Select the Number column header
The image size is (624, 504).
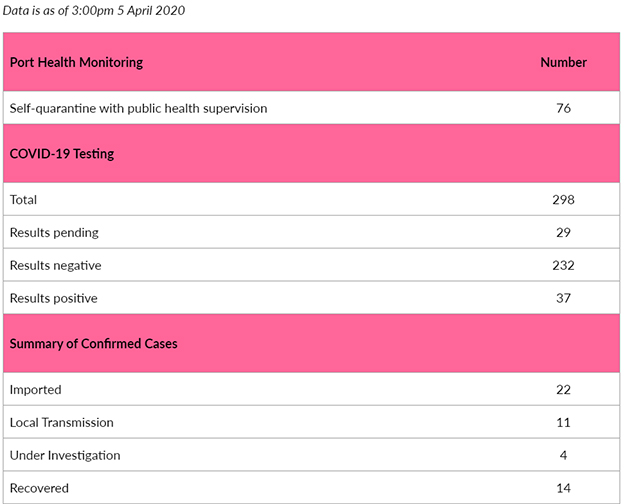click(x=563, y=63)
